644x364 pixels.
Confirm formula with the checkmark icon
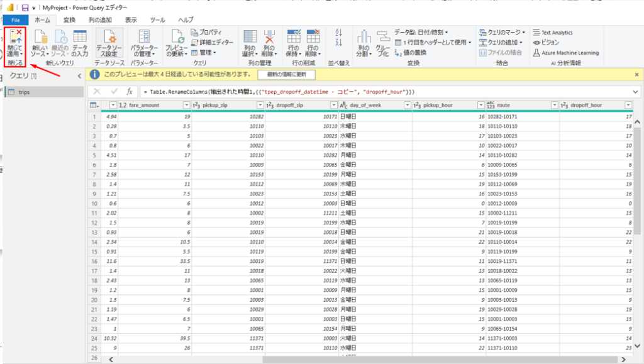pos(115,92)
